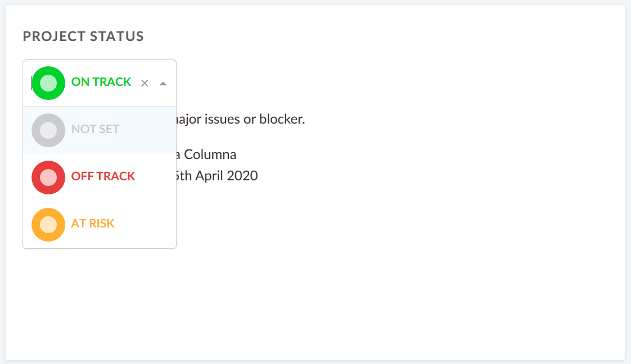631x364 pixels.
Task: Click the light gray center of the gray circle
Action: [48, 130]
